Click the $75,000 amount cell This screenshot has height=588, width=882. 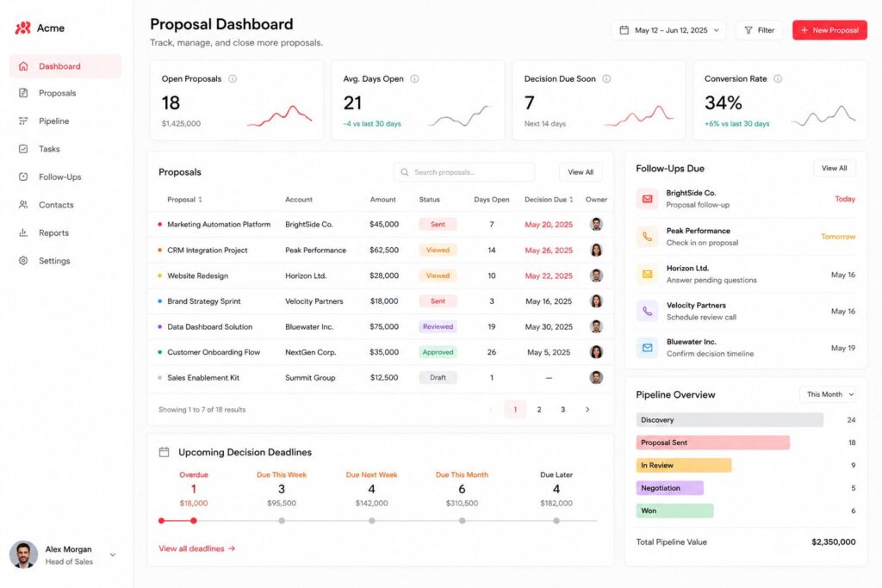pyautogui.click(x=384, y=326)
